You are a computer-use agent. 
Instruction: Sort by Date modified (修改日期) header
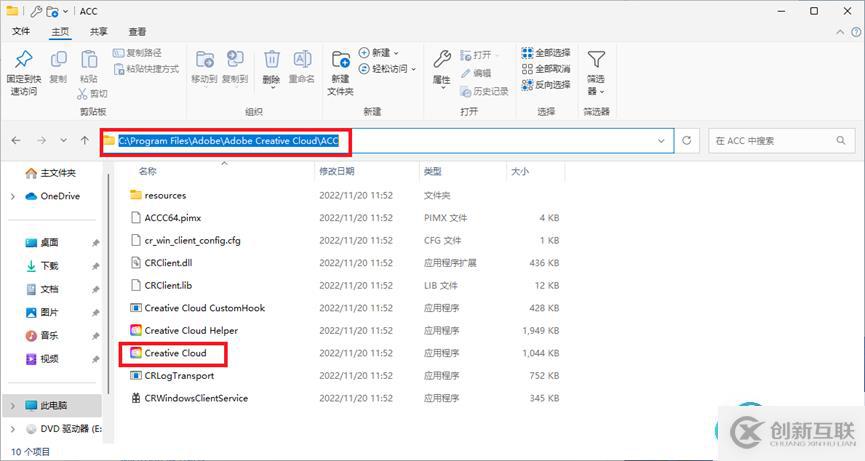[x=337, y=171]
